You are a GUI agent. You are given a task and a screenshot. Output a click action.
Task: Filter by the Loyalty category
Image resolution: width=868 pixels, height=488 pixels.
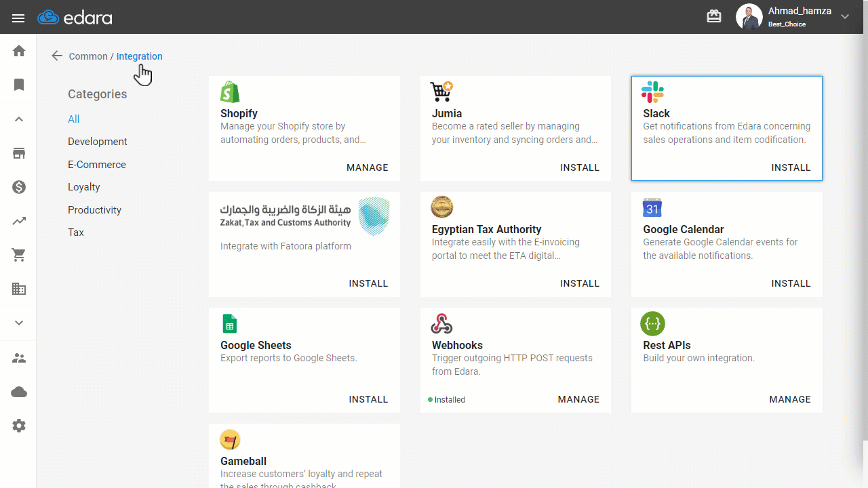84,187
